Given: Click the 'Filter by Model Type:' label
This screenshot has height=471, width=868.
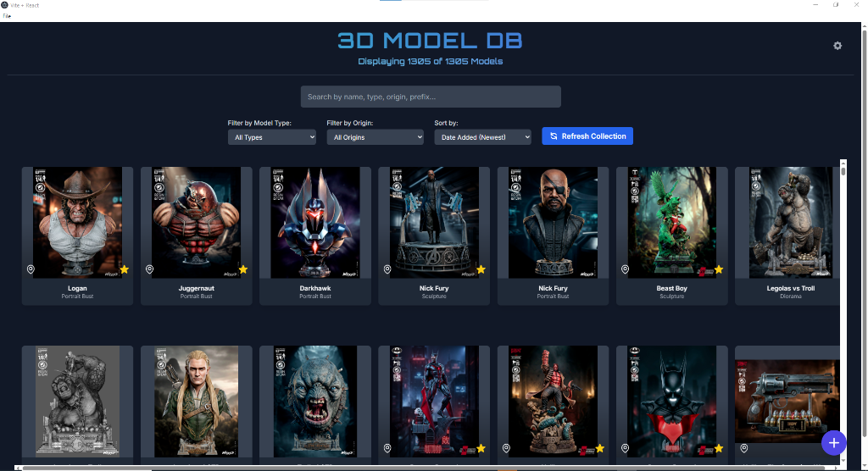Looking at the screenshot, I should pos(259,123).
